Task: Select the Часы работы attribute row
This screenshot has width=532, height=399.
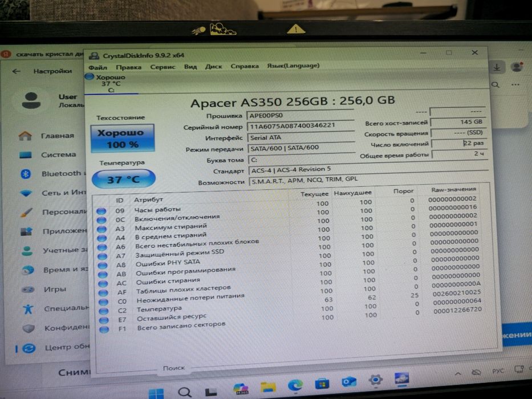Action: (288, 206)
